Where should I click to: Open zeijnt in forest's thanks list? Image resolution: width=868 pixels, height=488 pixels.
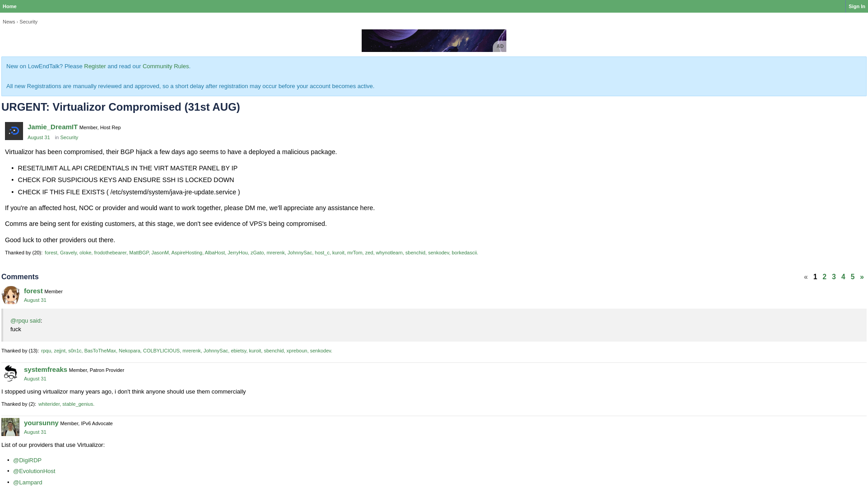click(60, 351)
